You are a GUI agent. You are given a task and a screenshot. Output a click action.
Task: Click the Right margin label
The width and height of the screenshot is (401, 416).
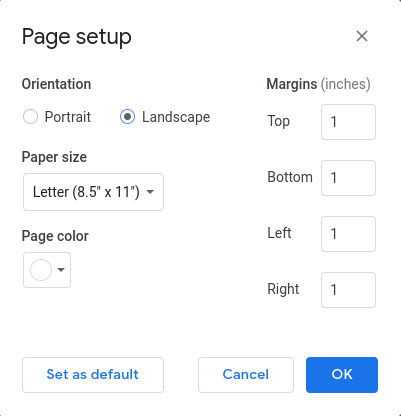[283, 289]
